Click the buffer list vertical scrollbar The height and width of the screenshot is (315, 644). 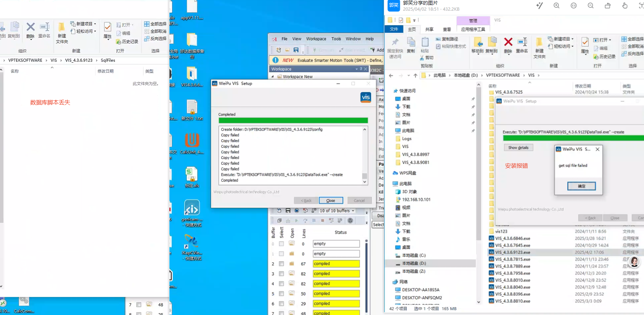click(x=366, y=278)
